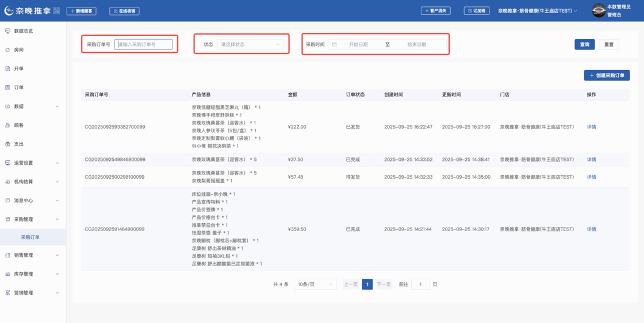644x323 pixels.
Task: Click the 已发货 order status cell
Action: click(x=353, y=127)
